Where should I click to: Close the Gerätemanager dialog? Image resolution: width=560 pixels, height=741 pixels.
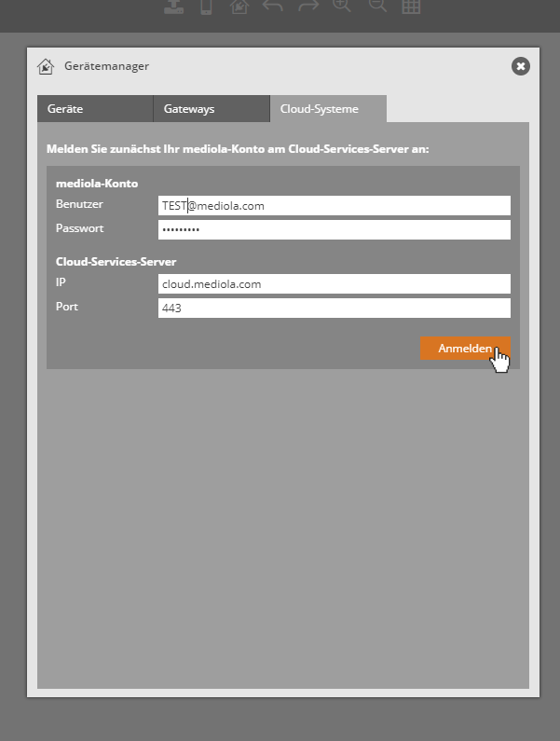pyautogui.click(x=520, y=66)
